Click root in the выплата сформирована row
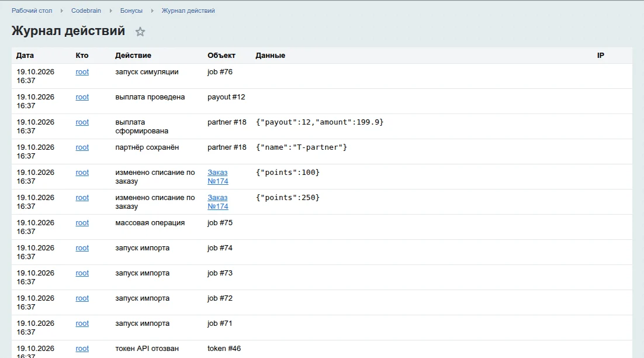This screenshot has width=644, height=358. click(x=82, y=122)
